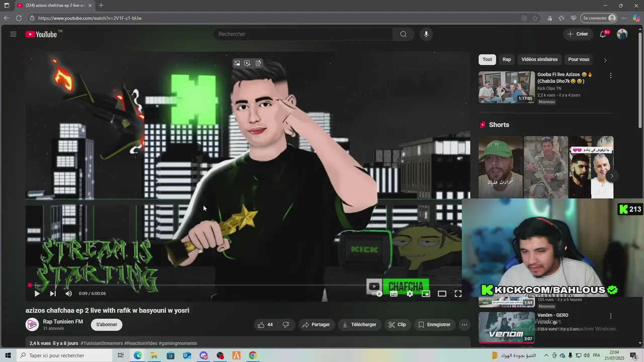644x362 pixels.
Task: Open Windows Start menu
Action: click(8, 355)
